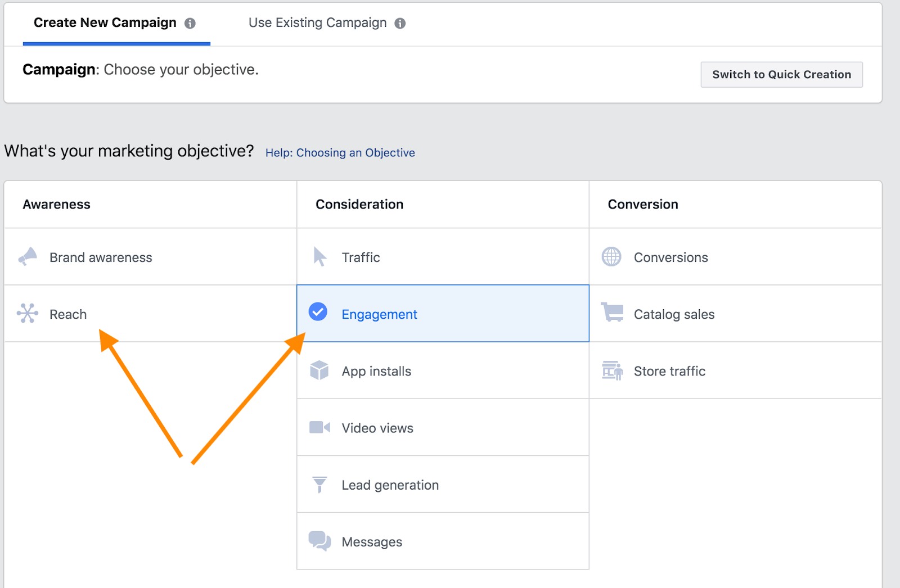Pick the Brand awareness objective label

point(101,257)
